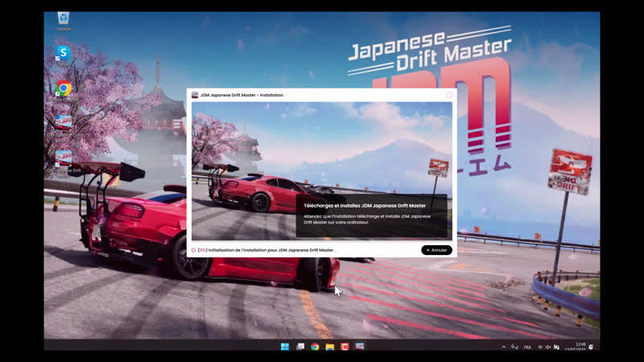Expand the hidden system tray icons chevron
The width and height of the screenshot is (644, 362).
(504, 348)
